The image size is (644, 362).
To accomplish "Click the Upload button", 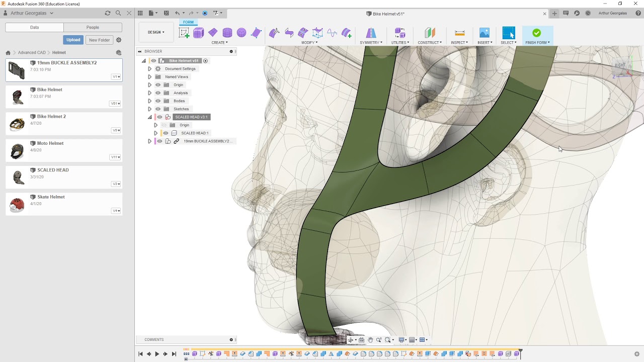I will (x=73, y=40).
